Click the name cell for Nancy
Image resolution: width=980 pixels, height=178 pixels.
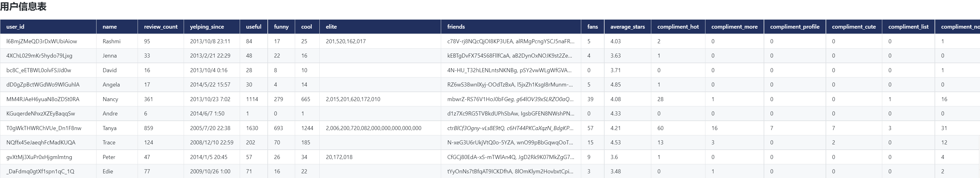pos(110,99)
